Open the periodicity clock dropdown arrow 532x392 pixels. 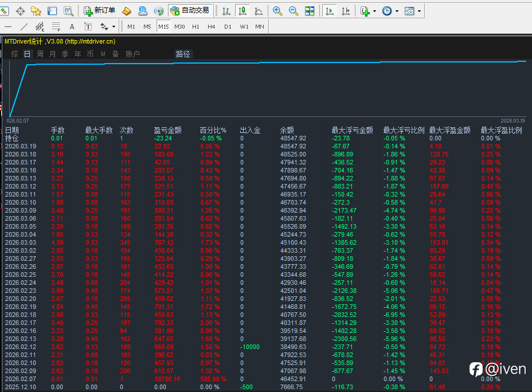[397, 11]
